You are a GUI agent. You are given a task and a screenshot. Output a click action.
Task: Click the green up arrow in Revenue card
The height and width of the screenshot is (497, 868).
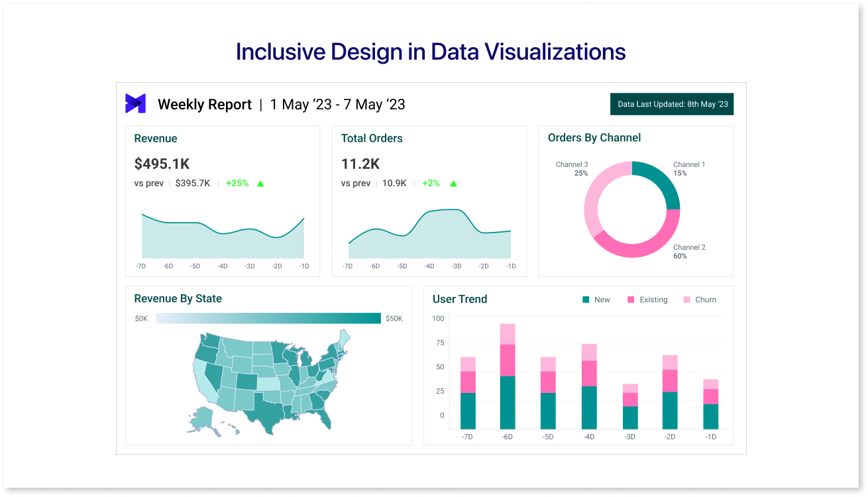tap(260, 184)
